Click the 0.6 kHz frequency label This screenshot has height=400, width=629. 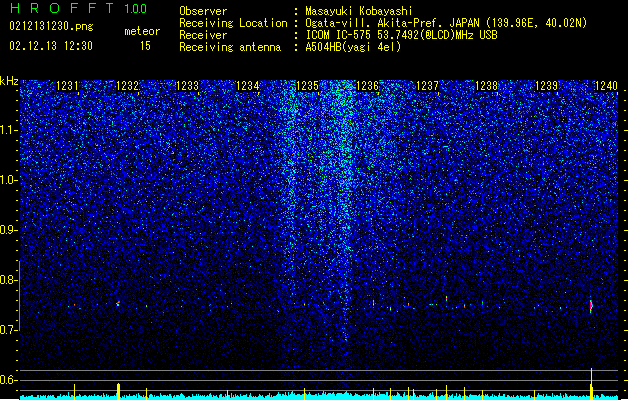point(9,380)
